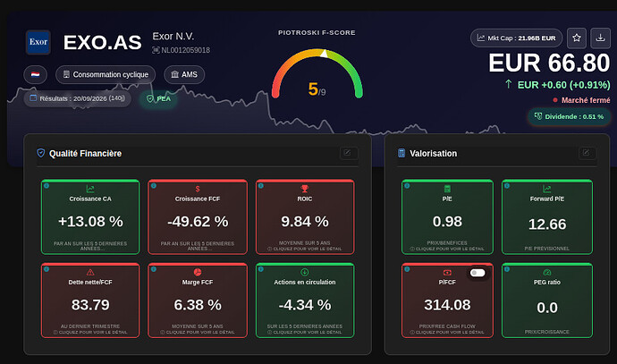Select the AMS exchange tag

click(184, 75)
